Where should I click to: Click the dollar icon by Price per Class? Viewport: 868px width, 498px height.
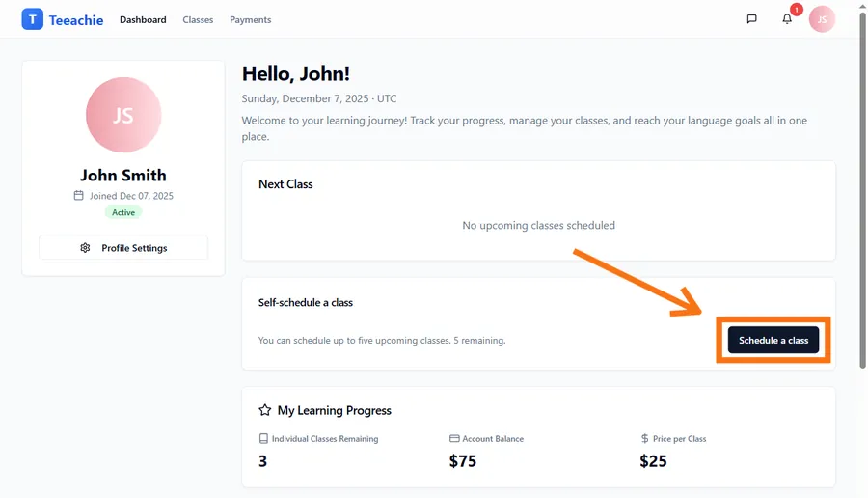(644, 438)
